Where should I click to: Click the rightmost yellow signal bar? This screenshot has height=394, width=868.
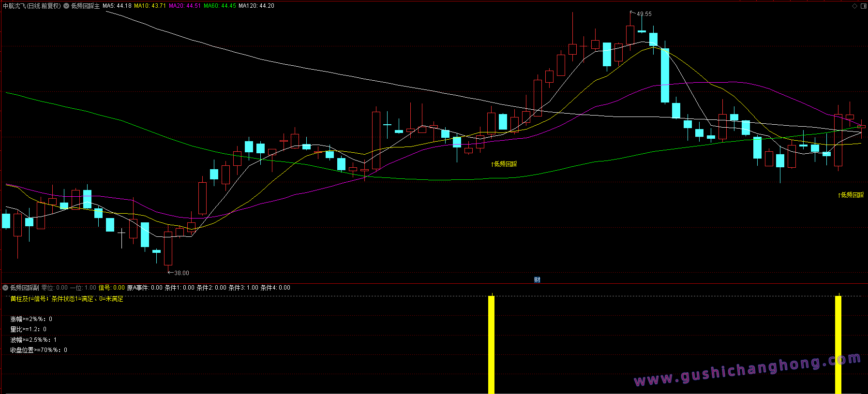point(838,344)
